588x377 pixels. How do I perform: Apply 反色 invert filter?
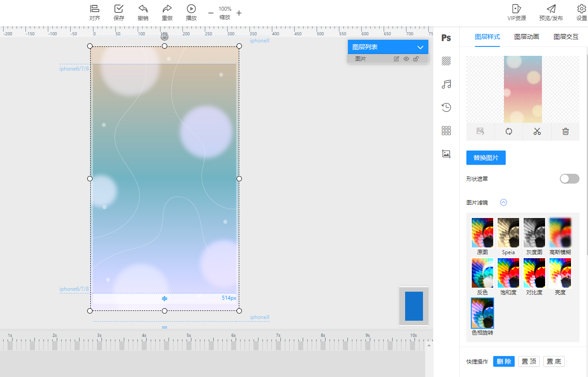482,273
